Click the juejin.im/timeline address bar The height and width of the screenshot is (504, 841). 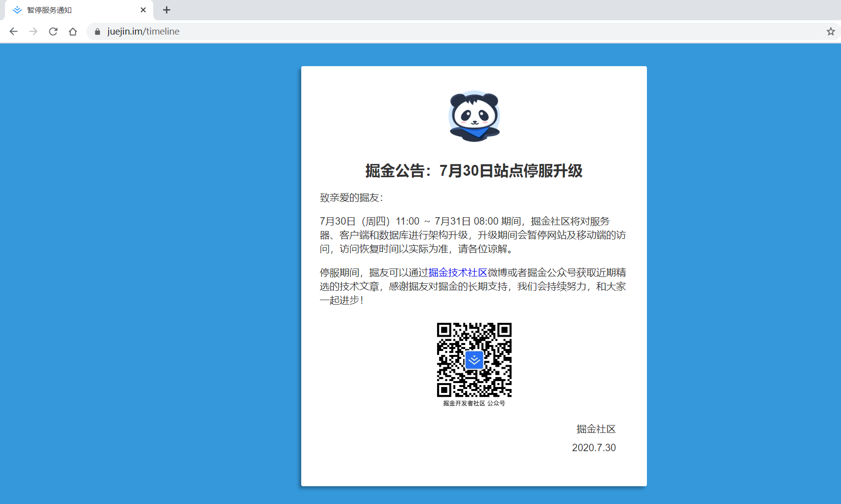coord(459,32)
